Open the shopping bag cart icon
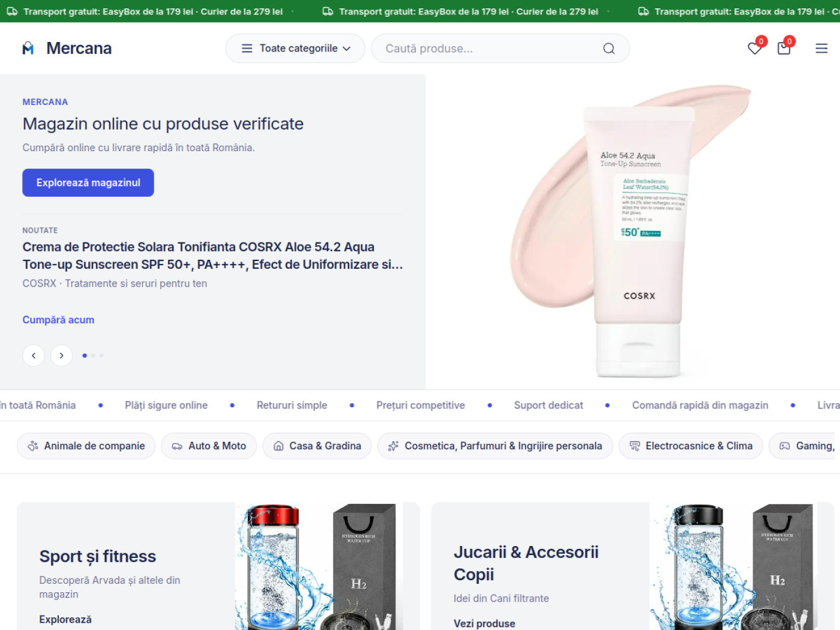 point(784,49)
